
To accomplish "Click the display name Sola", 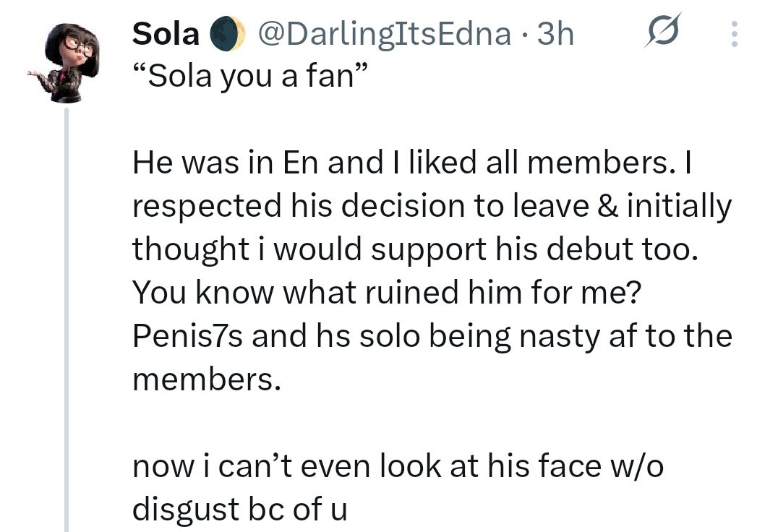I will click(x=168, y=34).
